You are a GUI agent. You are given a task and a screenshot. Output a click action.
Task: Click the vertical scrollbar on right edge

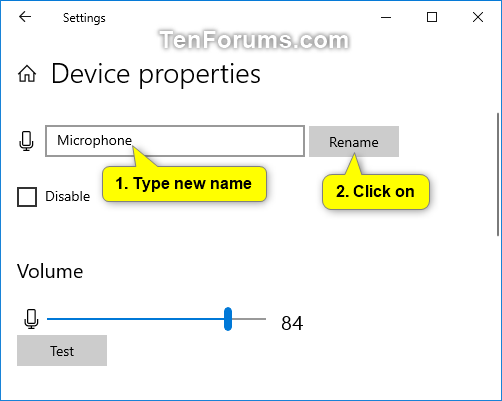click(498, 174)
